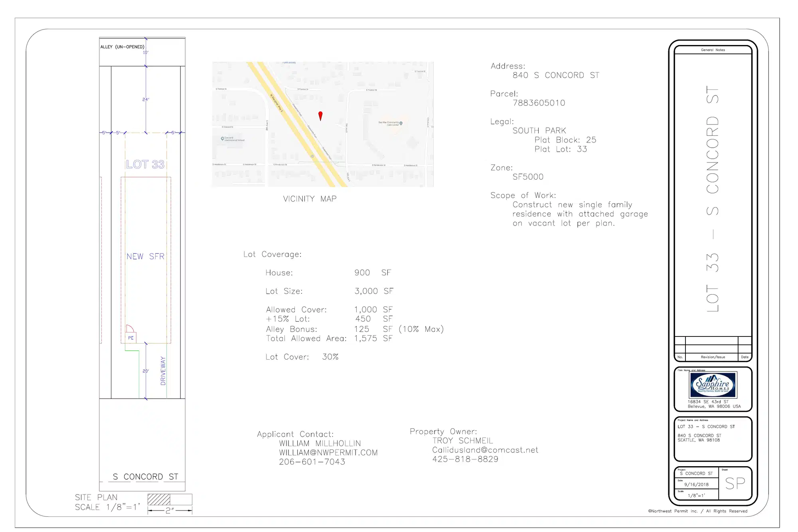Click 'ALLEY (UN-OPENED)' text
This screenshot has height=532, width=798.
coord(122,47)
